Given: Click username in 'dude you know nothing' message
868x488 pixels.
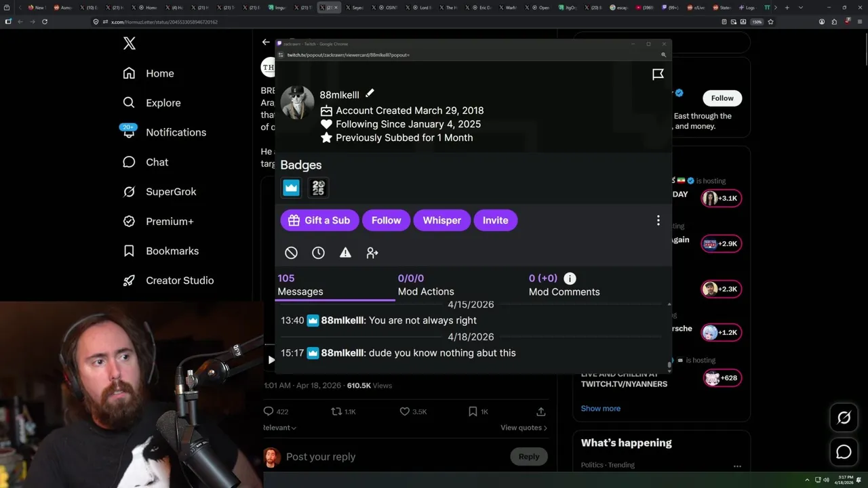Looking at the screenshot, I should (342, 353).
